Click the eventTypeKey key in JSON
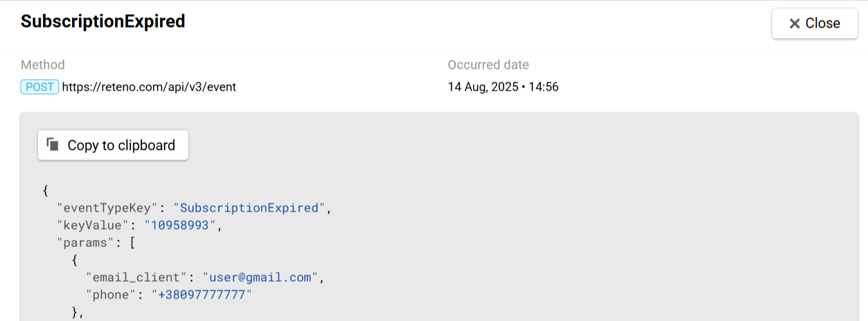The height and width of the screenshot is (321, 868). (107, 208)
